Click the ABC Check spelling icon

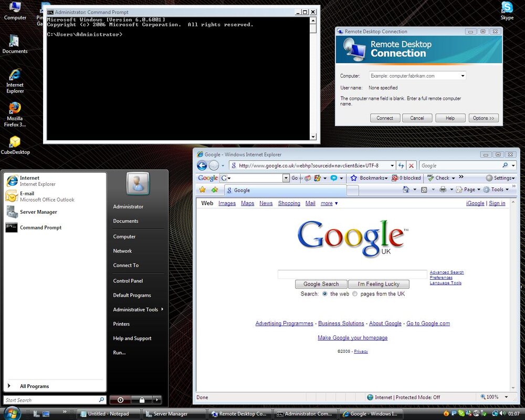click(x=430, y=178)
